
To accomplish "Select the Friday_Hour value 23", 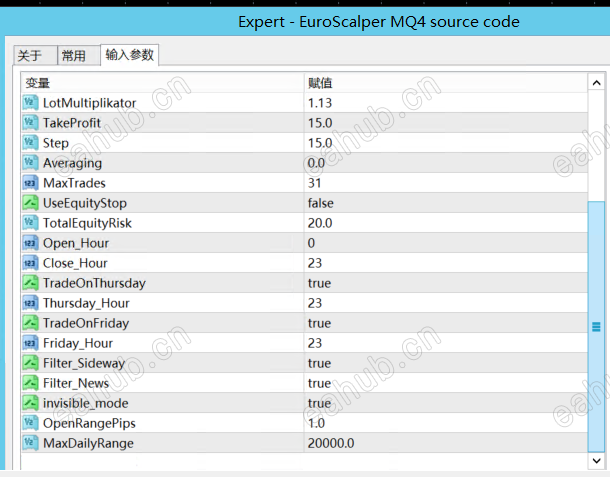I will coord(315,343).
